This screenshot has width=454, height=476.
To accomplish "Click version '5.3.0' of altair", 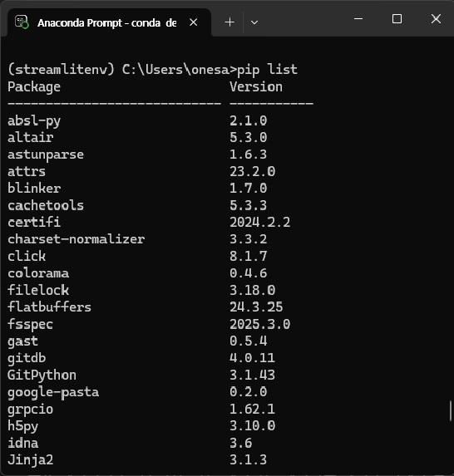I will point(249,138).
